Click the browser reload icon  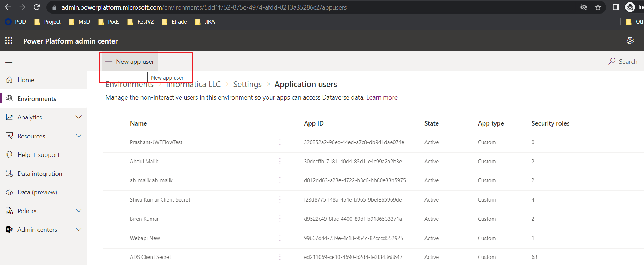tap(36, 7)
